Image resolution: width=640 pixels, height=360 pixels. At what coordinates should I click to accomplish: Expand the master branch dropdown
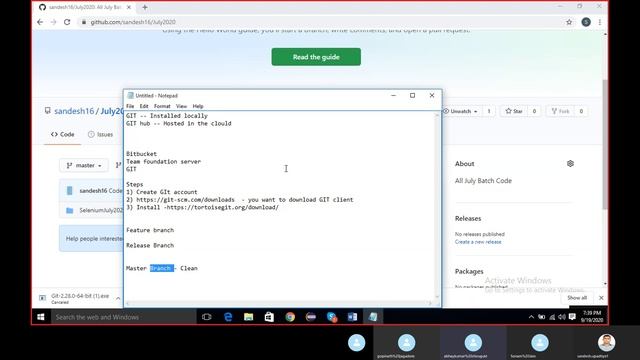84,165
